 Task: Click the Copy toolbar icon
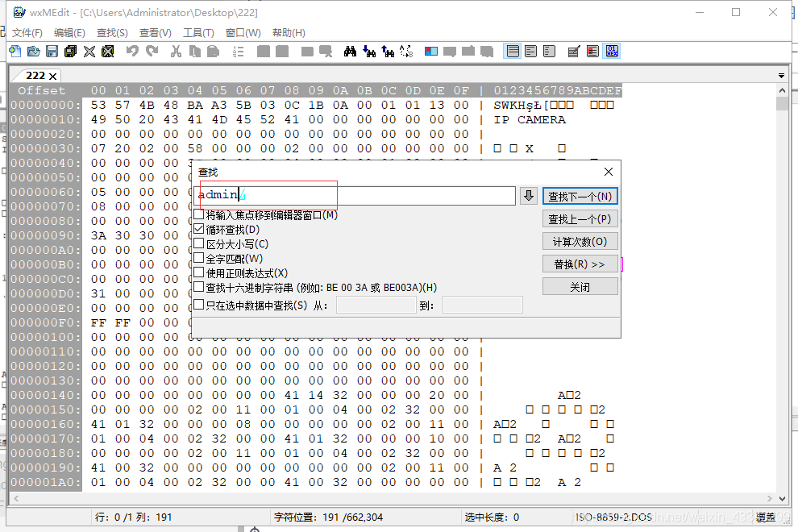point(194,52)
